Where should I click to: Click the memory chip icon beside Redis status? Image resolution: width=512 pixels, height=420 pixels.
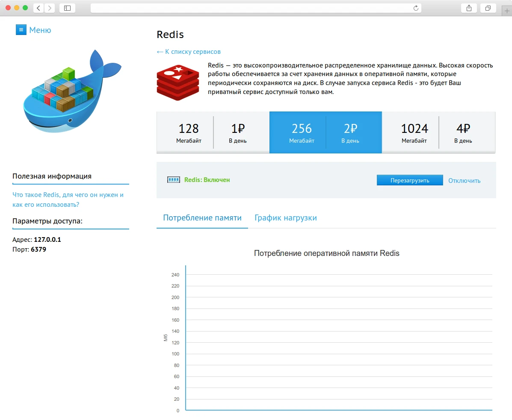(173, 180)
